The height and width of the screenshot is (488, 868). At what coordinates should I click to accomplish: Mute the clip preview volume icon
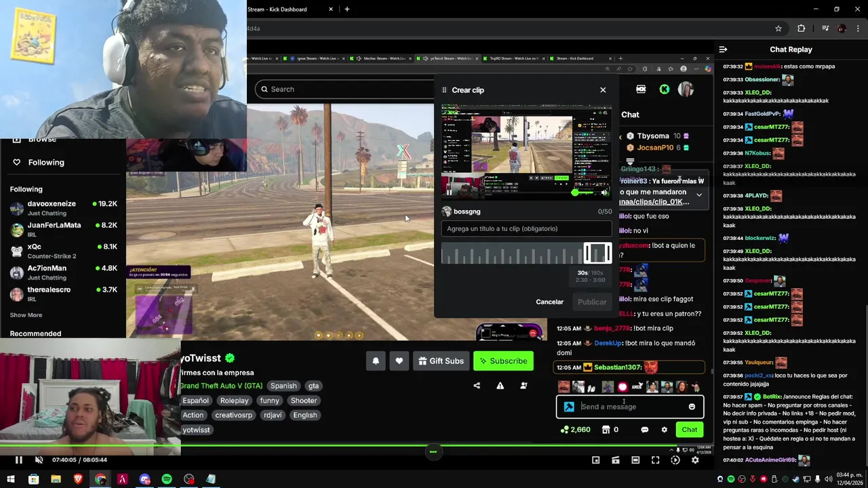[x=604, y=192]
